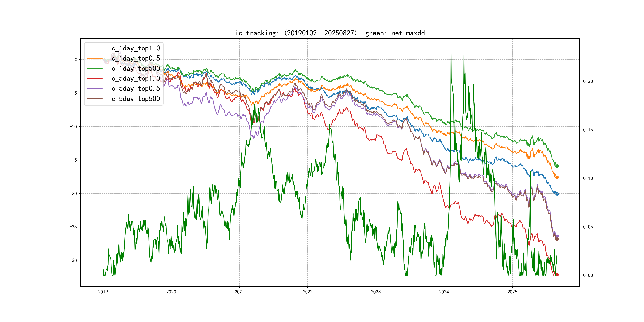Select the green ic_1day_top500 legend swatch
The image size is (644, 322).
pos(95,68)
